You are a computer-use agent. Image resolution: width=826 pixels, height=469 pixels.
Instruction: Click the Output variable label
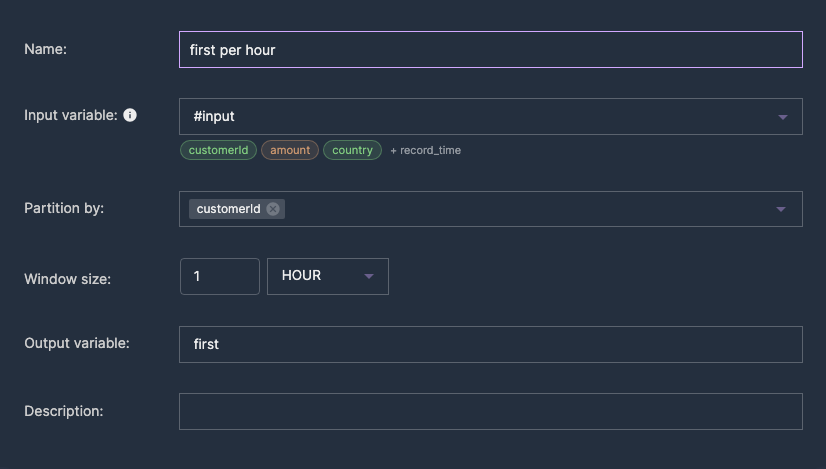pyautogui.click(x=77, y=343)
